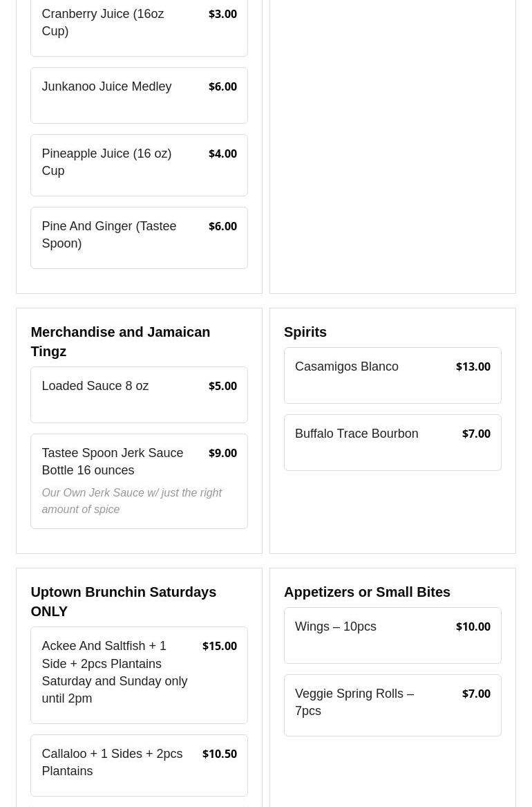Click Appetizers or Small Bites heading
532x807 pixels.
367,592
